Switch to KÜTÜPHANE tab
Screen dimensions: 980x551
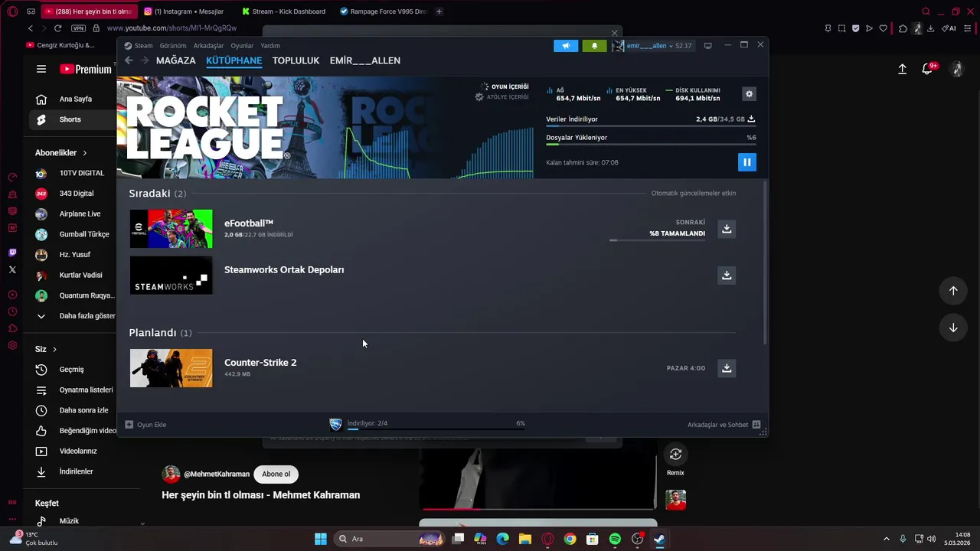(234, 60)
